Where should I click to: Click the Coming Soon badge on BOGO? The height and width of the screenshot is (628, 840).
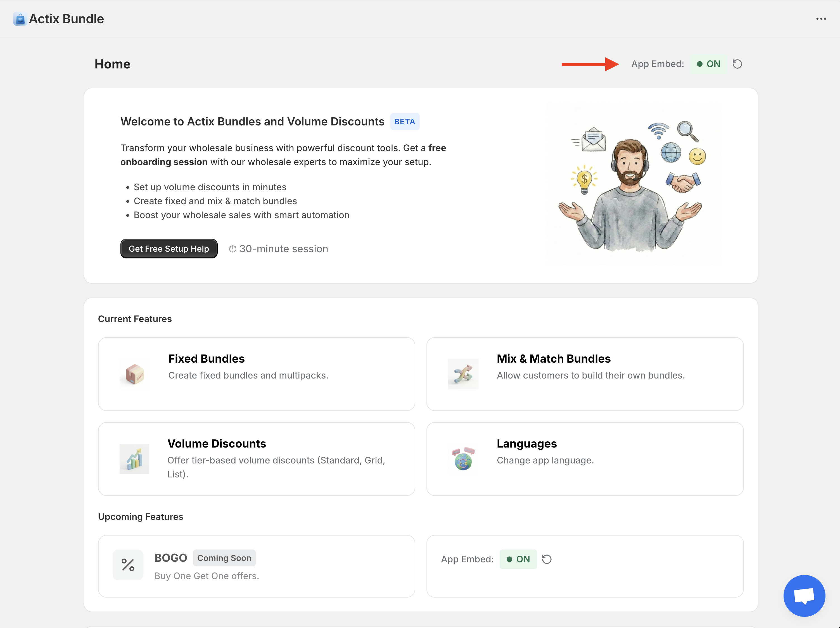click(x=224, y=558)
